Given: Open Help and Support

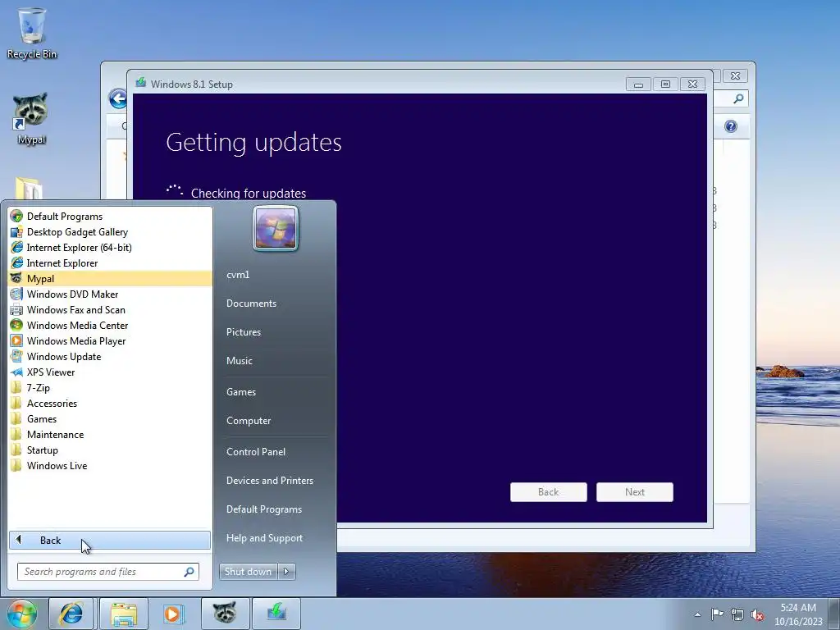Looking at the screenshot, I should pyautogui.click(x=265, y=538).
